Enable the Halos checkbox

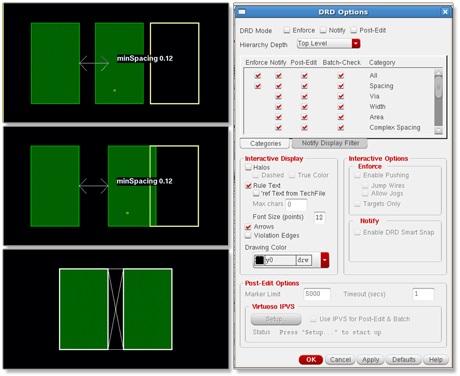(248, 167)
